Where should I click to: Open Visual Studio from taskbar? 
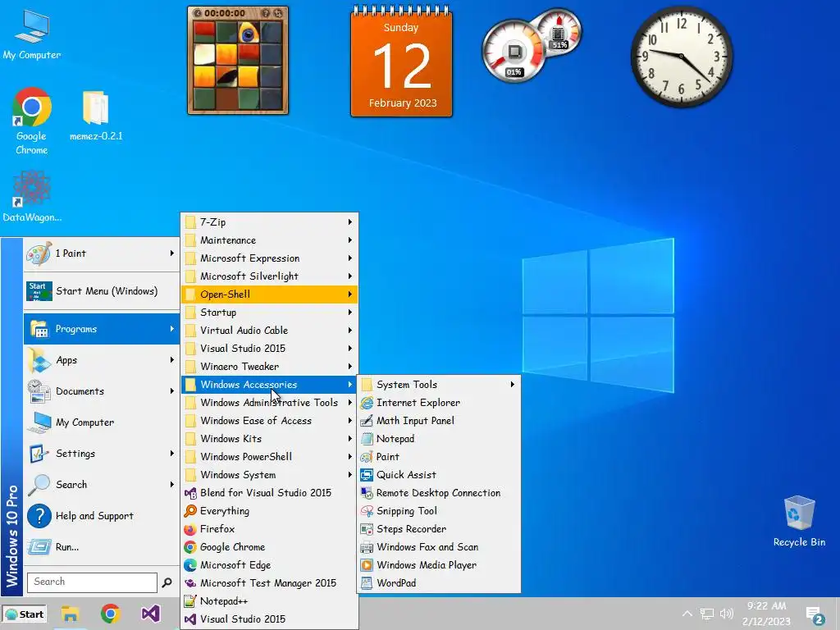pyautogui.click(x=151, y=614)
